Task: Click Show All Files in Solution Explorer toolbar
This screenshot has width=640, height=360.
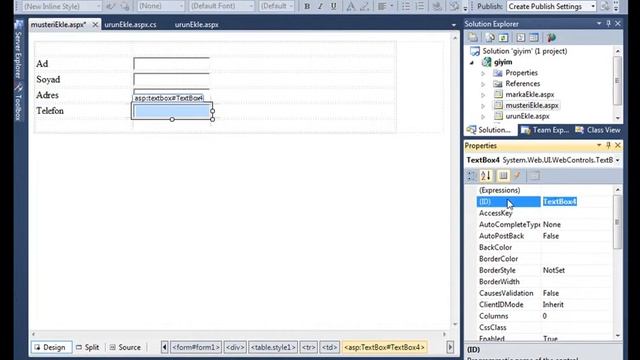Action: (489, 38)
